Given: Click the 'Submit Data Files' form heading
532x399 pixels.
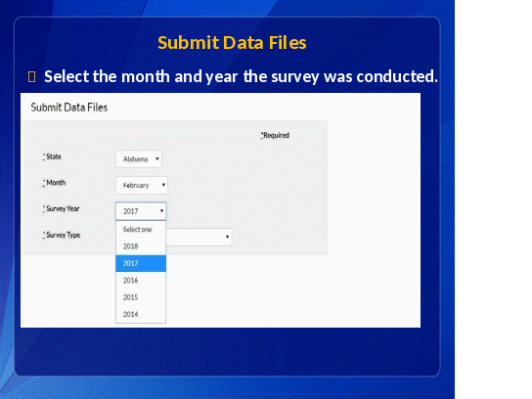Looking at the screenshot, I should click(69, 108).
